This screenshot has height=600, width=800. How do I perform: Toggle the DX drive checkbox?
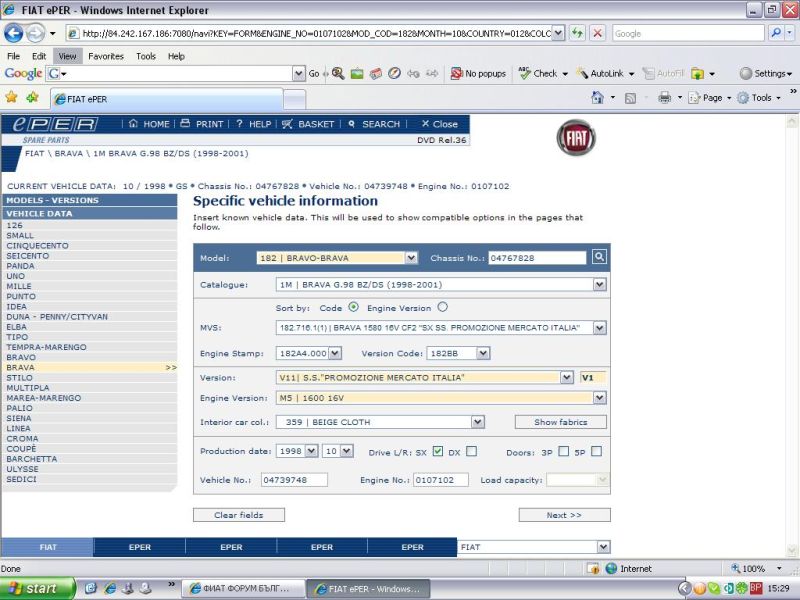tap(471, 451)
